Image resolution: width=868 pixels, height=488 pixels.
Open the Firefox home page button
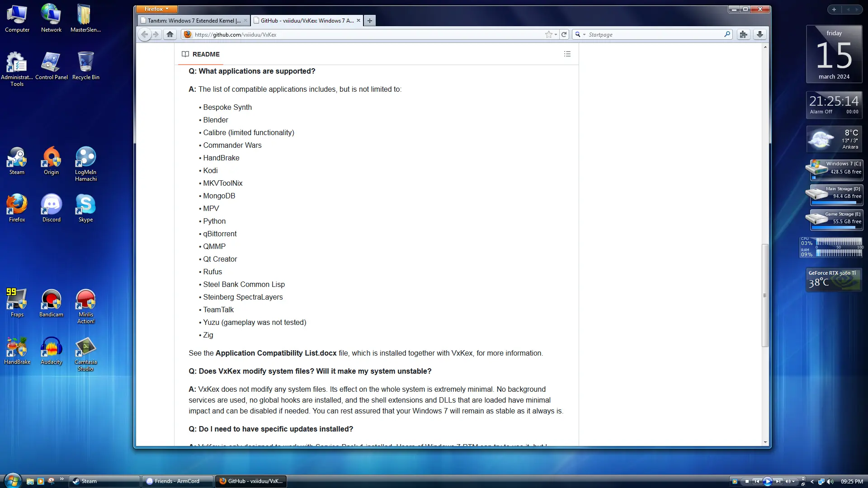tap(170, 34)
